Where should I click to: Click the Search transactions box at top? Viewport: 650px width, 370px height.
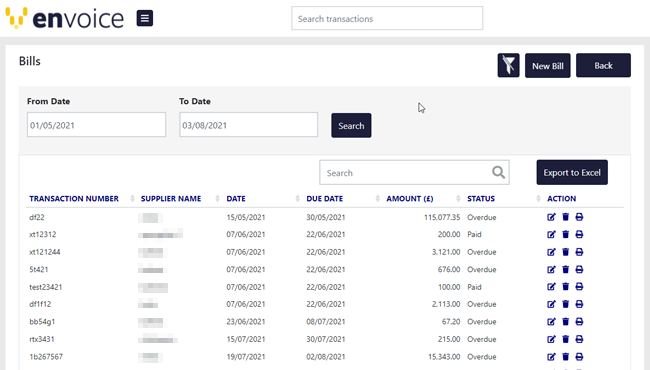(387, 18)
